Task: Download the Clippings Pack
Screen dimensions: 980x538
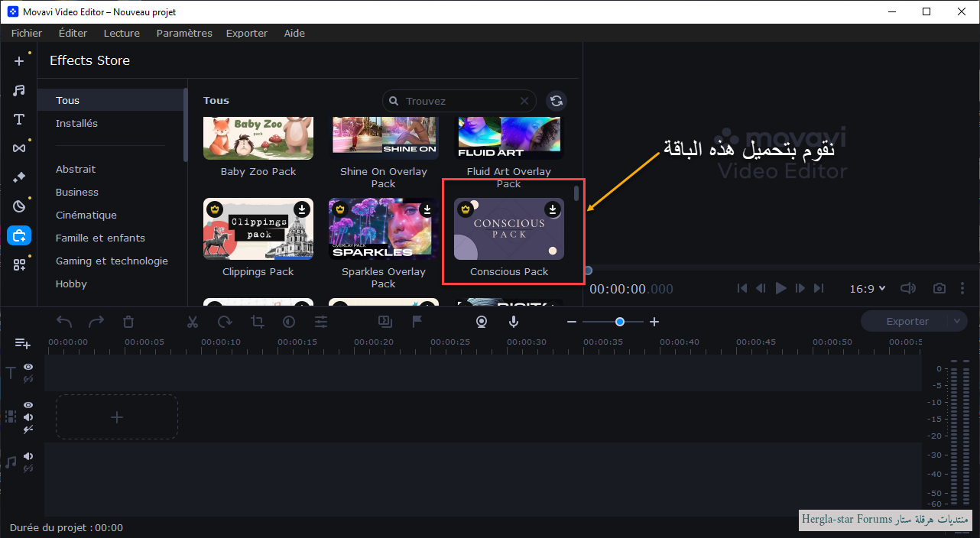Action: (302, 209)
